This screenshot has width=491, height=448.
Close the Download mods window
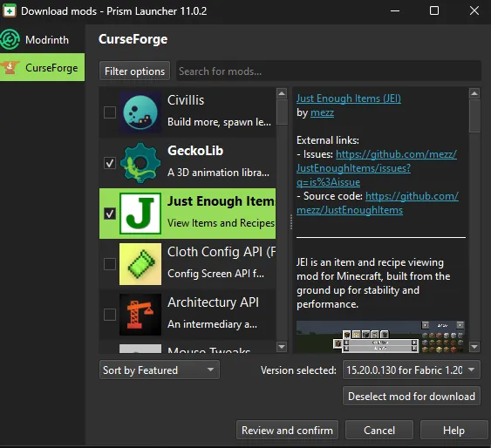(x=474, y=11)
